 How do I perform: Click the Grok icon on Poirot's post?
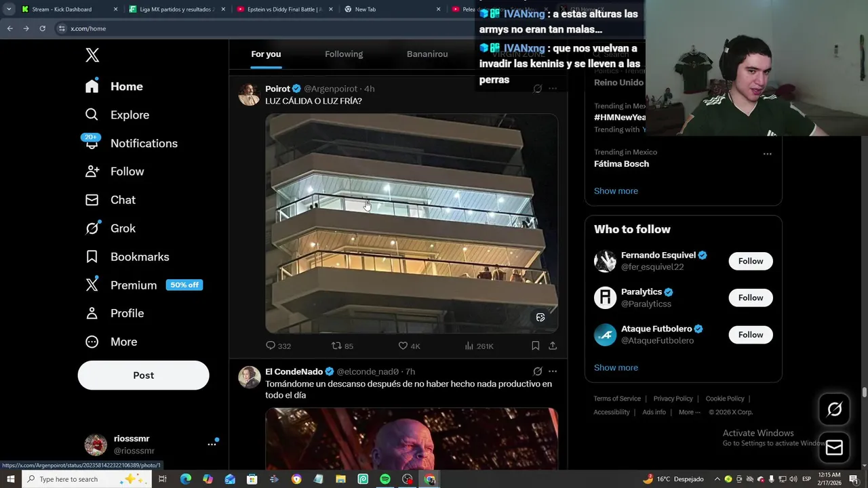click(x=538, y=89)
